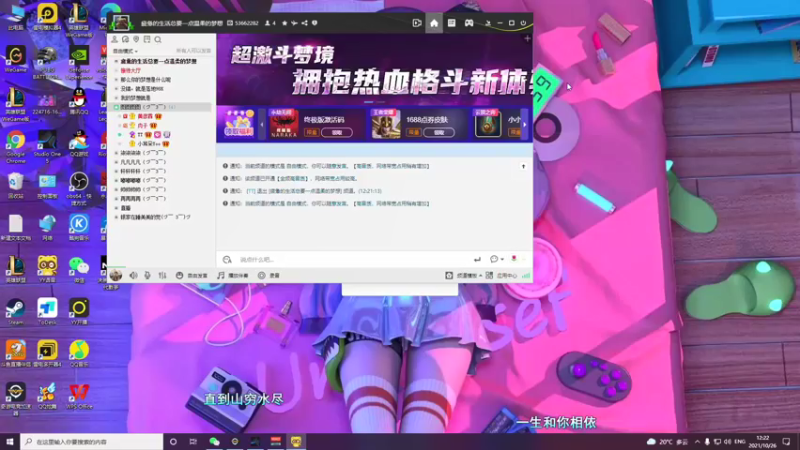800x450 pixels.
Task: Open the home page icon in title bar
Action: pos(434,23)
